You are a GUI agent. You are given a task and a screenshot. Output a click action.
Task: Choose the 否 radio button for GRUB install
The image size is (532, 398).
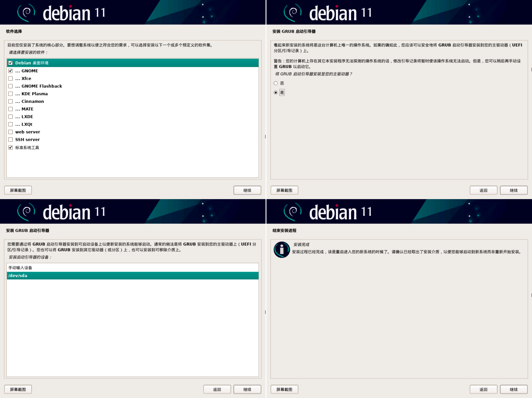point(276,83)
